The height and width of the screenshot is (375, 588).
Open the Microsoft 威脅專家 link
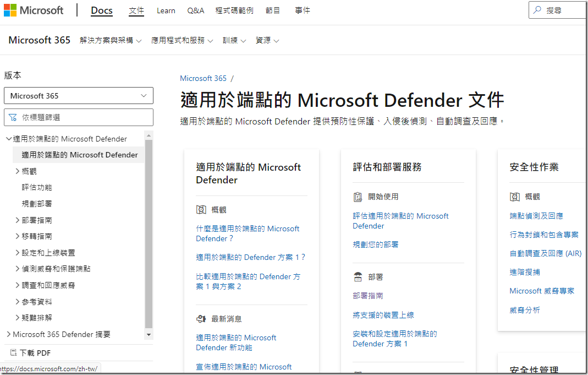542,291
